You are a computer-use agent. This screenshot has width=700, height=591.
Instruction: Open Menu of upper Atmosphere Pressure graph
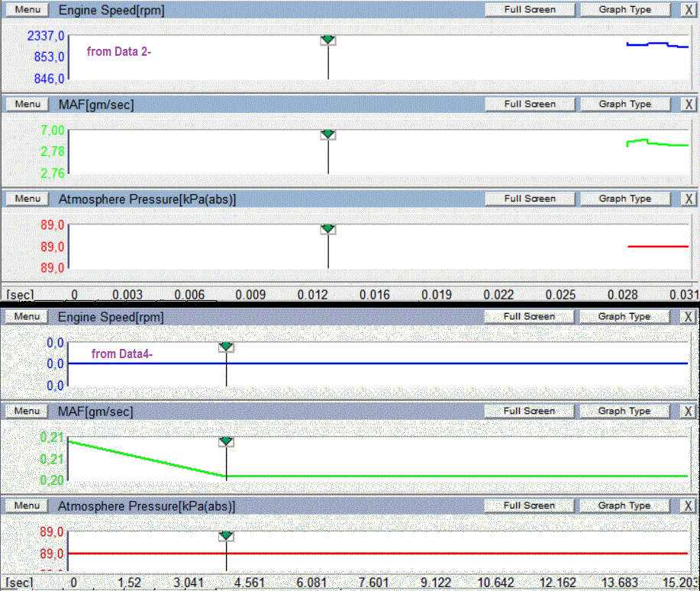click(27, 199)
